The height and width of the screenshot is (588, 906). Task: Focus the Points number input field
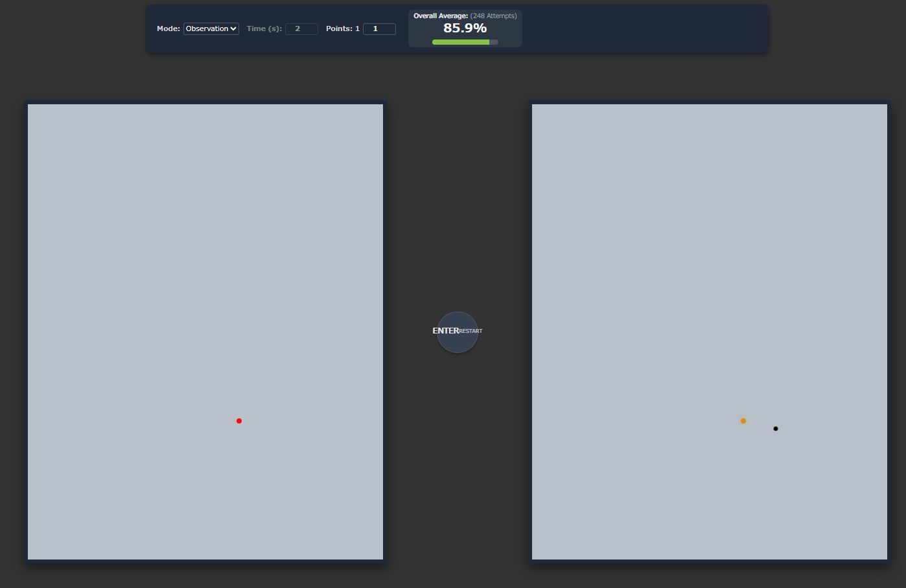[379, 28]
